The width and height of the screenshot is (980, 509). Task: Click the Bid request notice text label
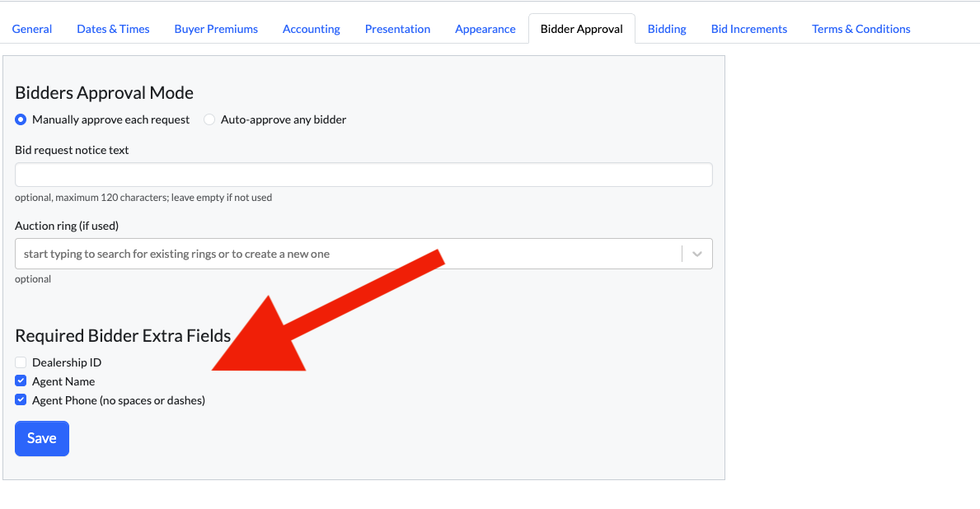point(72,150)
